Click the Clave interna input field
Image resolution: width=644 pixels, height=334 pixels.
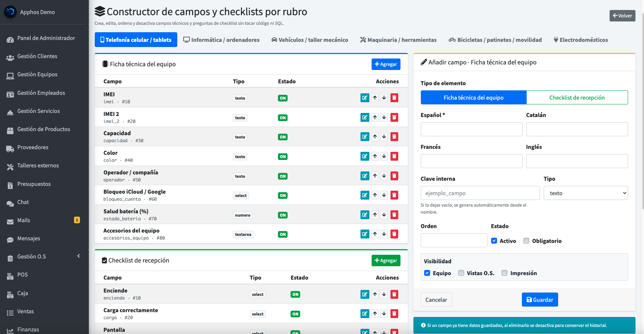(480, 193)
